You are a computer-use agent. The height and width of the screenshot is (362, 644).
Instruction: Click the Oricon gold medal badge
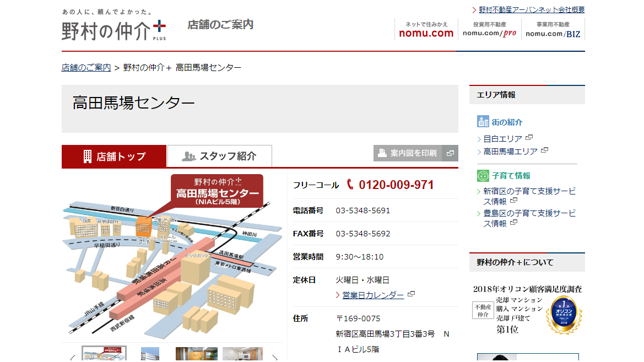[x=564, y=314]
